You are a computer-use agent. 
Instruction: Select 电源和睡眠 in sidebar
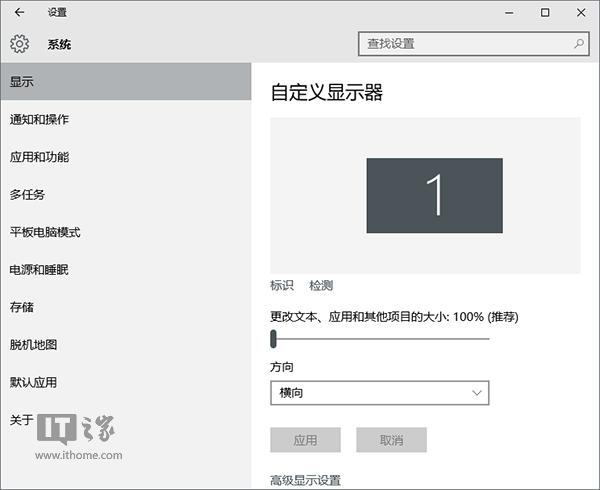(39, 270)
